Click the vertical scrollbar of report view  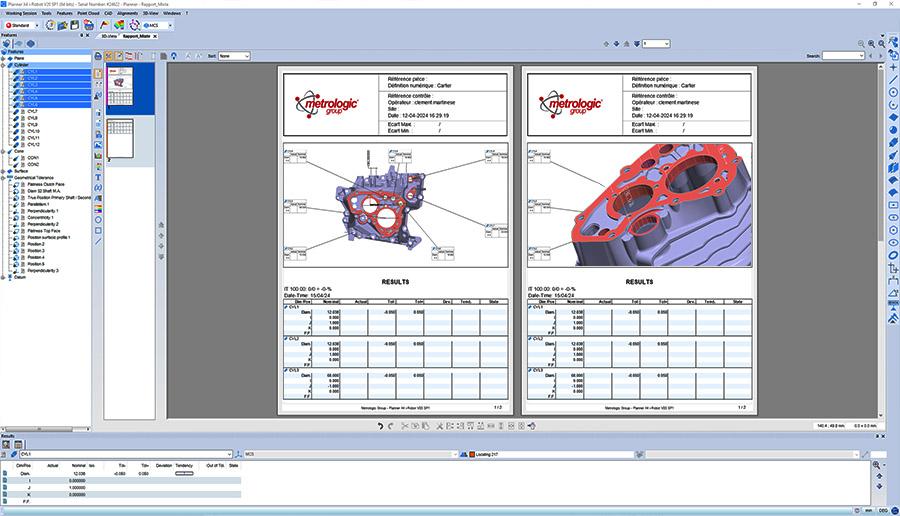[x=881, y=240]
